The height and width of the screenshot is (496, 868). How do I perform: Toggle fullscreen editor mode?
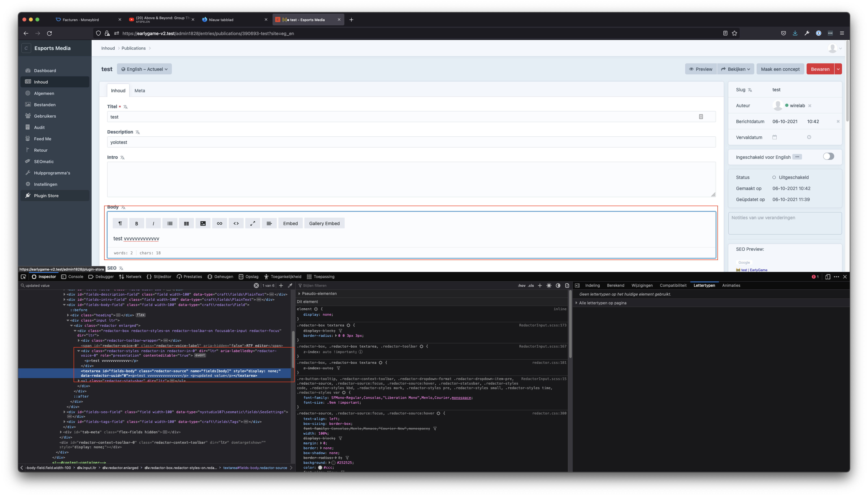coord(252,223)
